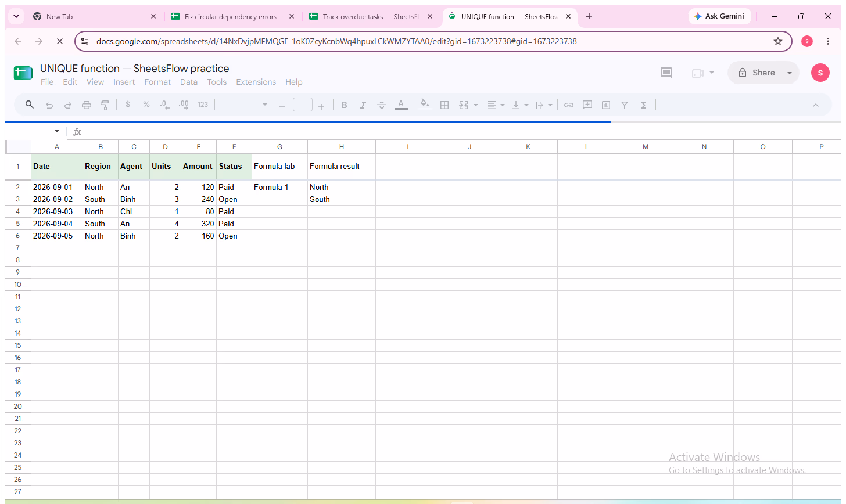Click the Ask Gemini button
Viewport: 846px width, 504px height.
coord(720,16)
